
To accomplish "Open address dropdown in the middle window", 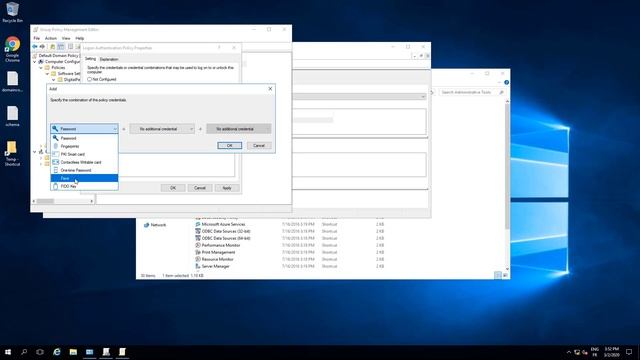I will pyautogui.click(x=423, y=97).
